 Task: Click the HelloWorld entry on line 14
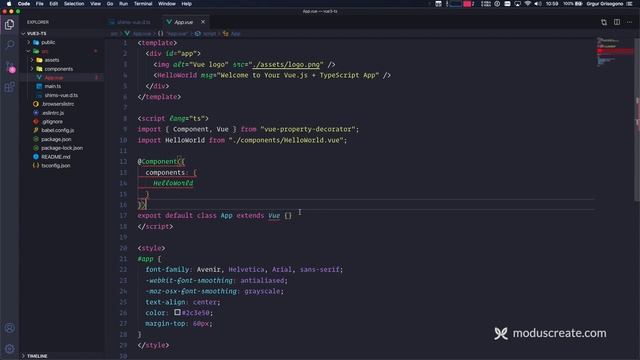[x=173, y=183]
